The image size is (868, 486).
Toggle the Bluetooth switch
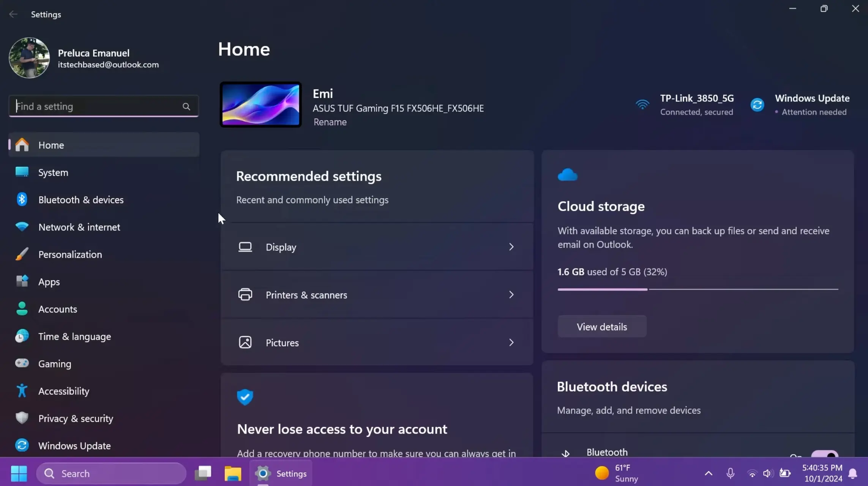point(824,454)
